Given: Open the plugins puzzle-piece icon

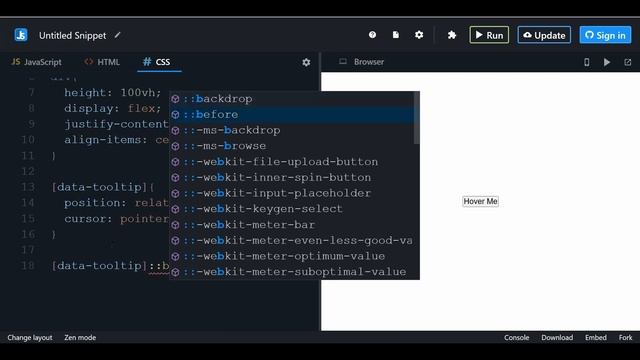Looking at the screenshot, I should 452,35.
